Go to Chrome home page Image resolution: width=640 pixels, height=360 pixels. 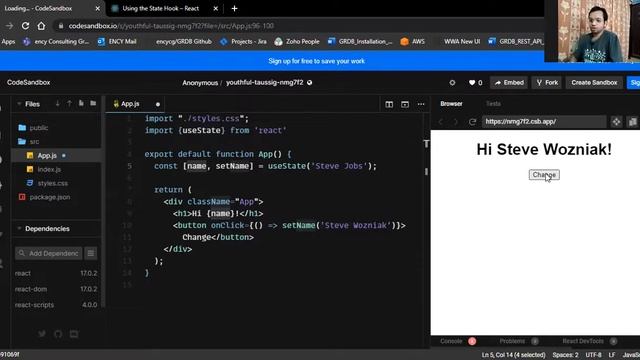(41, 26)
